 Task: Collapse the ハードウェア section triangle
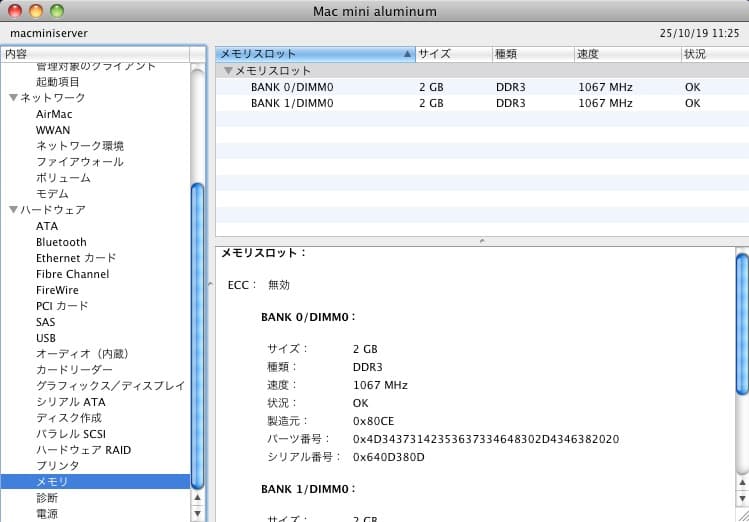click(x=13, y=209)
